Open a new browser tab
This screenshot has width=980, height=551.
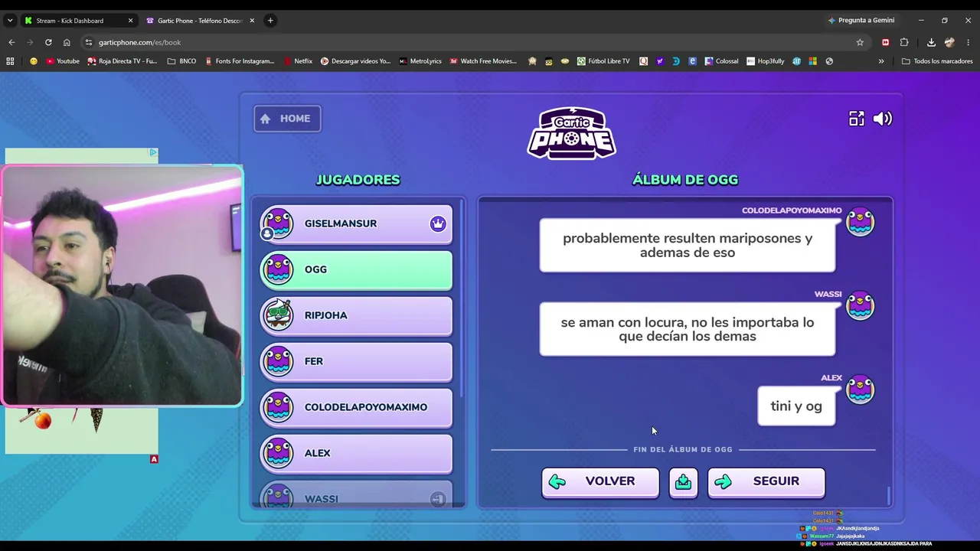270,21
